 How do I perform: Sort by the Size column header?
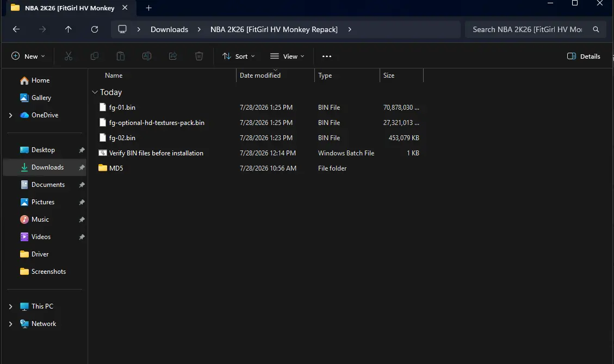[388, 76]
